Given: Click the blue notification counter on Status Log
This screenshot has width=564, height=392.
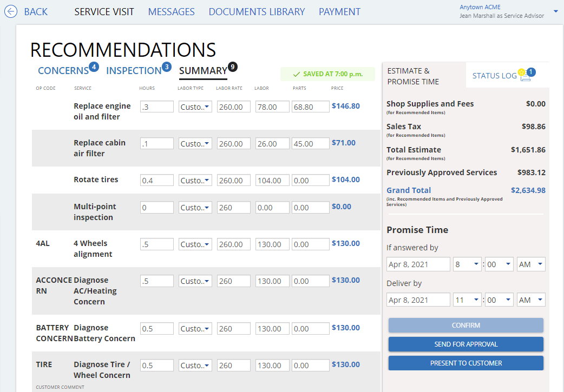Looking at the screenshot, I should click(531, 71).
